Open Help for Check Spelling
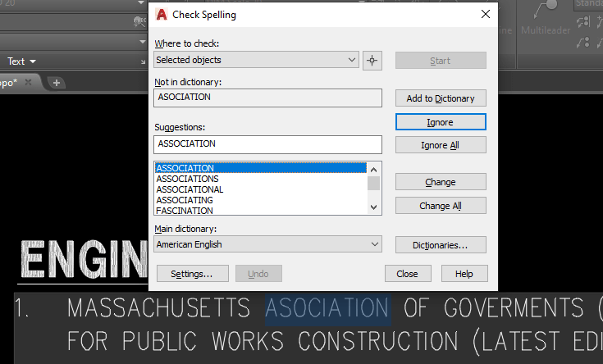 click(464, 274)
